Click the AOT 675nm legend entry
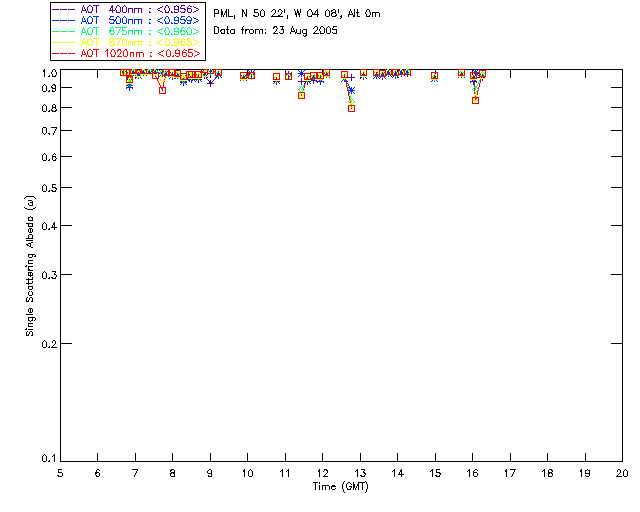 pyautogui.click(x=127, y=31)
